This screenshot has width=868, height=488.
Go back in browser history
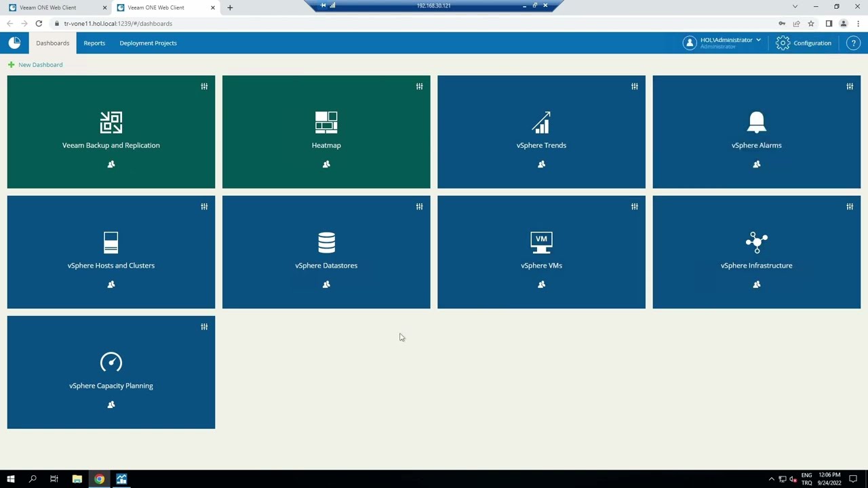click(9, 24)
